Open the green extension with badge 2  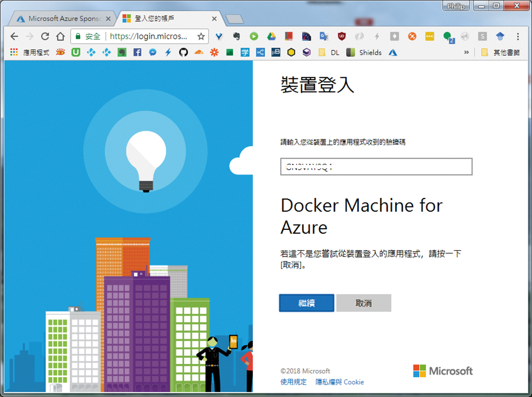(448, 37)
